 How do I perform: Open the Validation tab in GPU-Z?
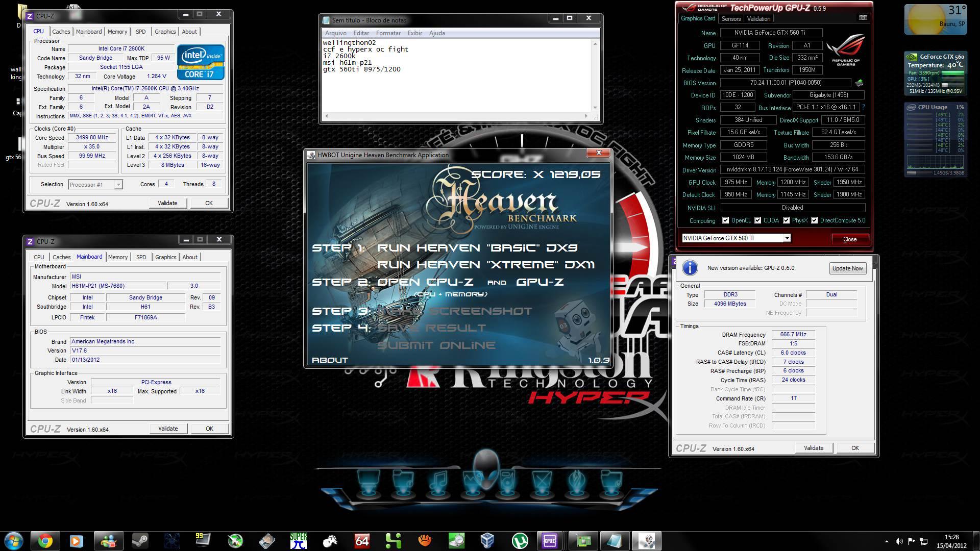758,19
